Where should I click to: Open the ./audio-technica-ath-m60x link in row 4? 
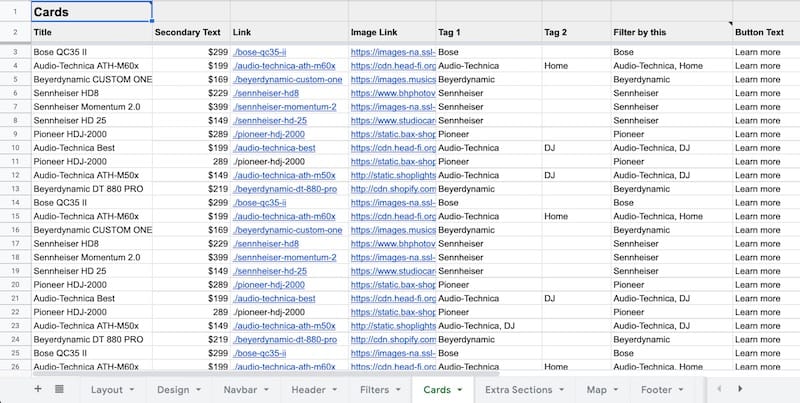point(284,66)
